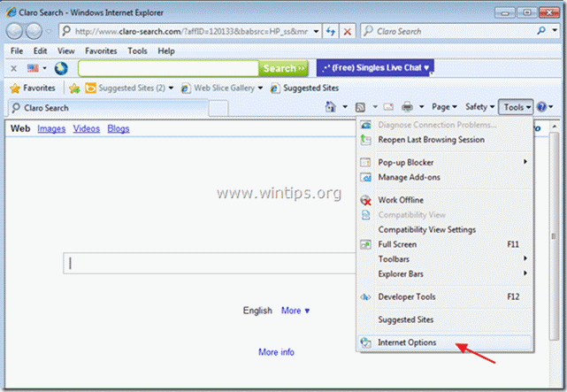Screen dimensions: 567x392
Task: Click the US flag language icon
Action: (x=33, y=68)
